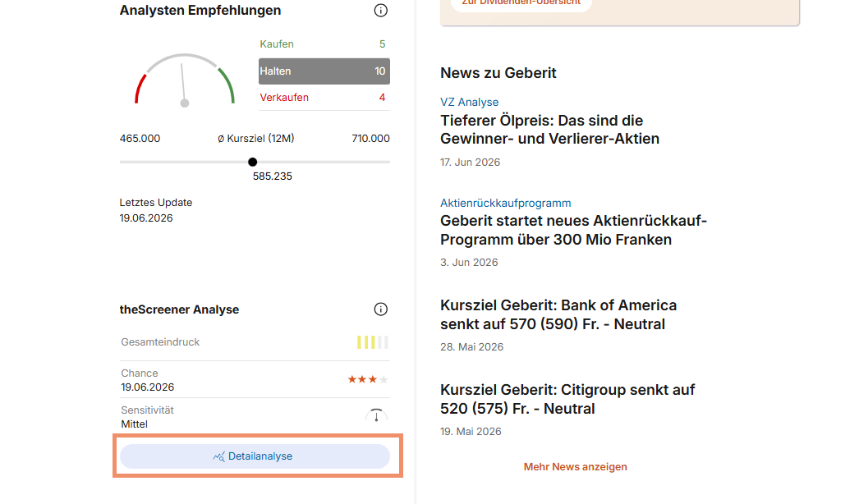This screenshot has width=859, height=504.
Task: Click the Chance date 19.06.2026
Action: tap(147, 387)
